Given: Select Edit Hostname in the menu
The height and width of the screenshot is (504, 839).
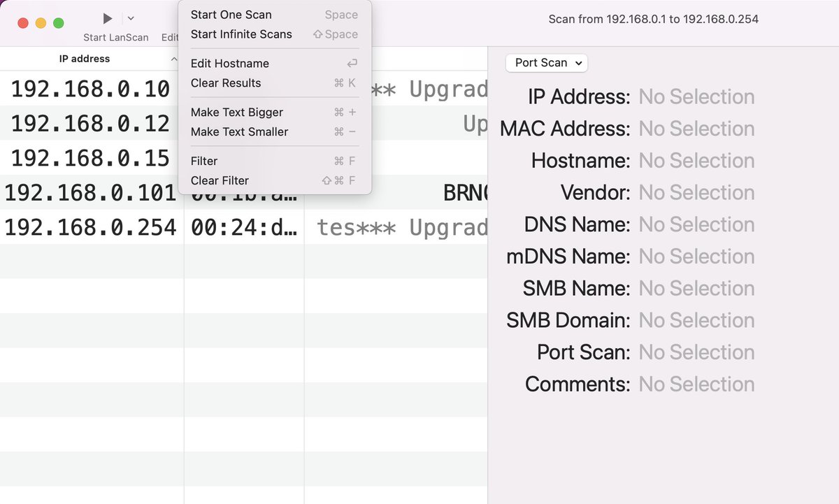Looking at the screenshot, I should click(x=275, y=64).
